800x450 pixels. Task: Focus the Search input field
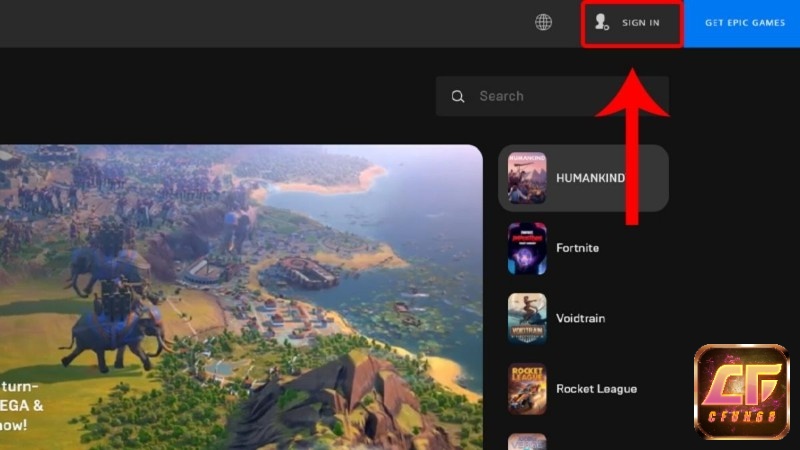point(552,96)
